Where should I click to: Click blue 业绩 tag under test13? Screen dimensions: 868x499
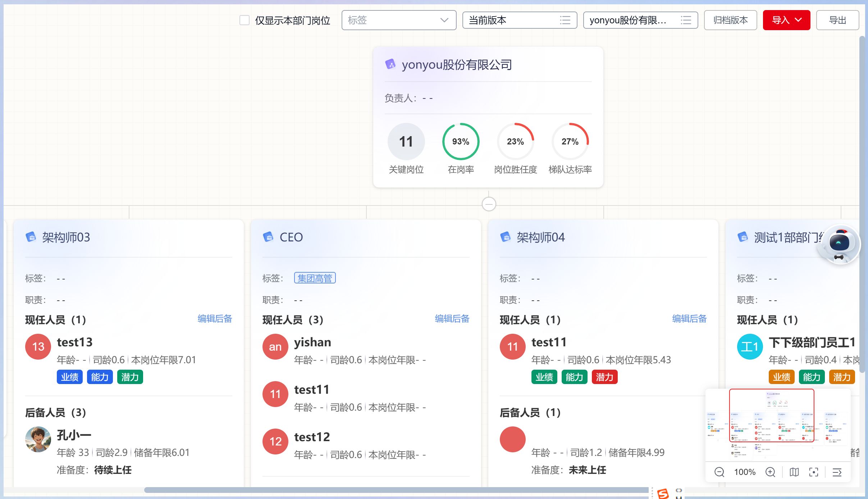coord(69,377)
